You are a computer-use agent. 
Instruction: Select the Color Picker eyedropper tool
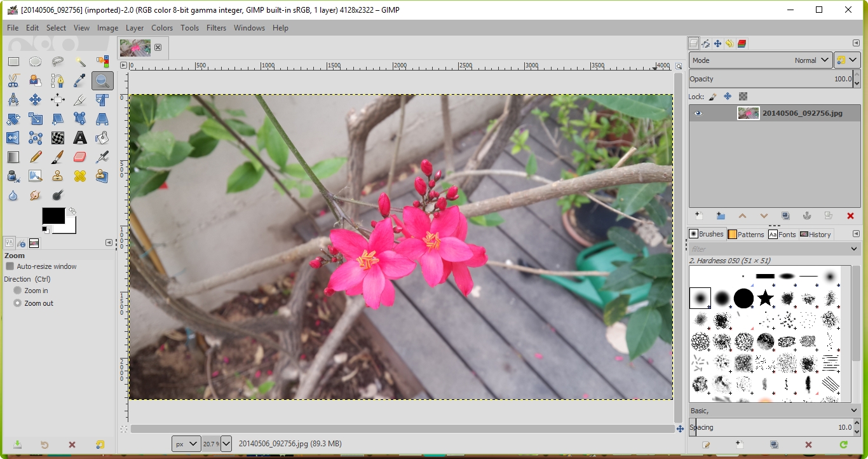coord(80,81)
